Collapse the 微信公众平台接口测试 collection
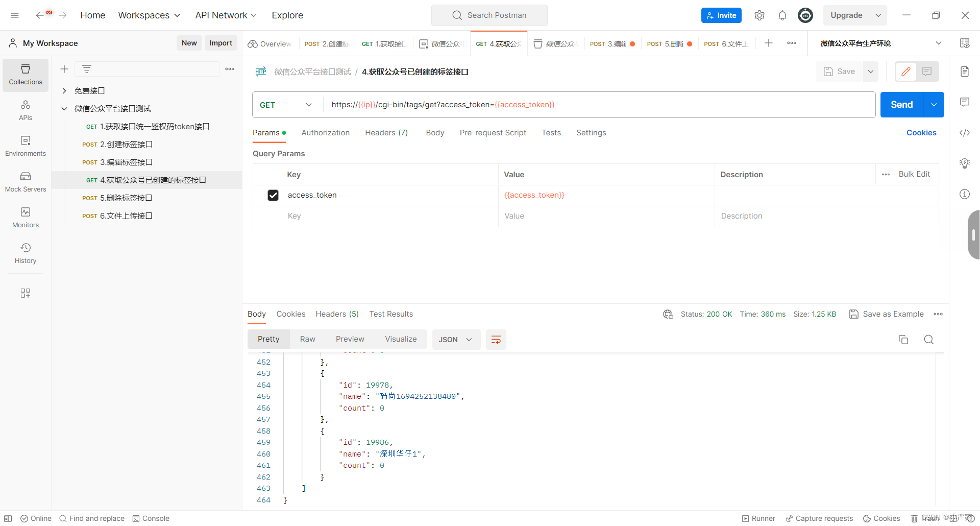The height and width of the screenshot is (526, 980). pyautogui.click(x=64, y=109)
